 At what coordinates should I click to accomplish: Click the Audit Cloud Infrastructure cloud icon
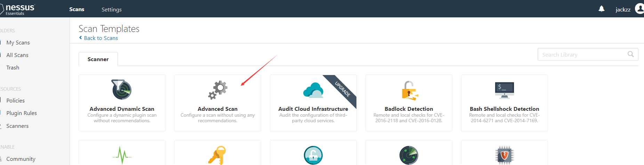coord(313,90)
